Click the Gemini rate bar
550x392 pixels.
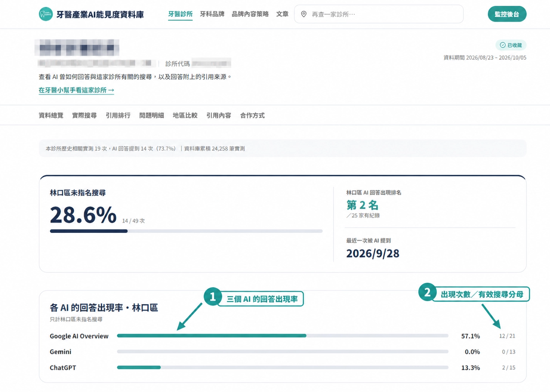tap(283, 352)
